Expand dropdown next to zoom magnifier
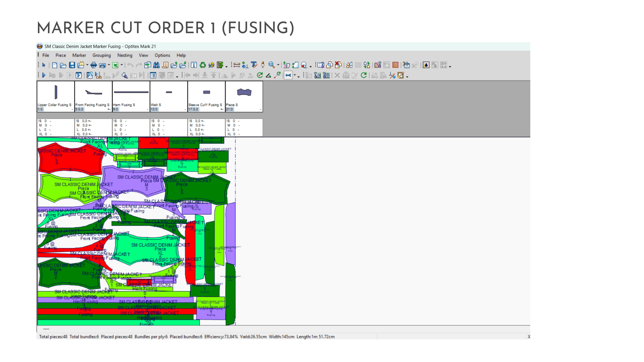 (x=278, y=65)
